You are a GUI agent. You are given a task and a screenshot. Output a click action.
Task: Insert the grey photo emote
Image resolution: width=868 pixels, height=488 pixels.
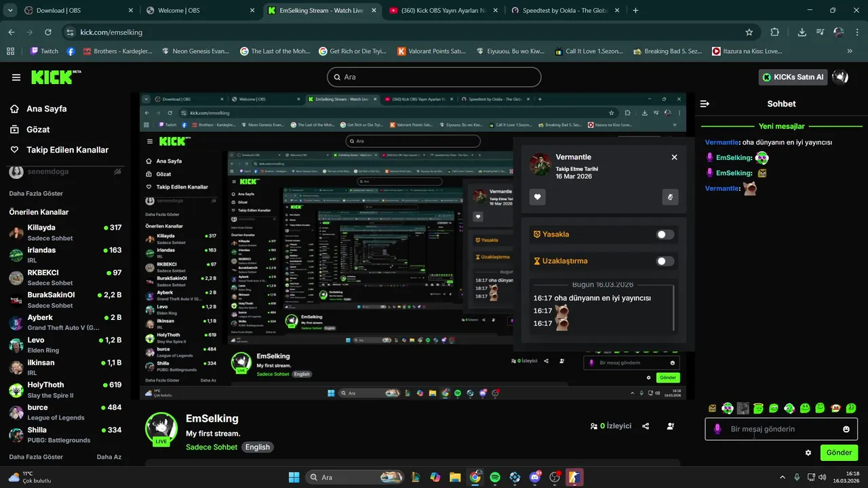(x=743, y=408)
